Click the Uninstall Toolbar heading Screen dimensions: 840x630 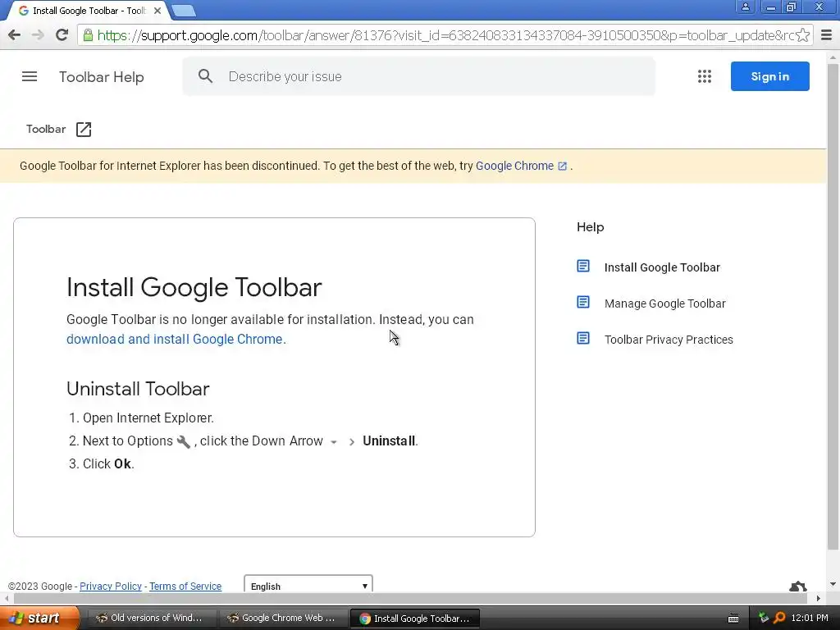pyautogui.click(x=138, y=388)
